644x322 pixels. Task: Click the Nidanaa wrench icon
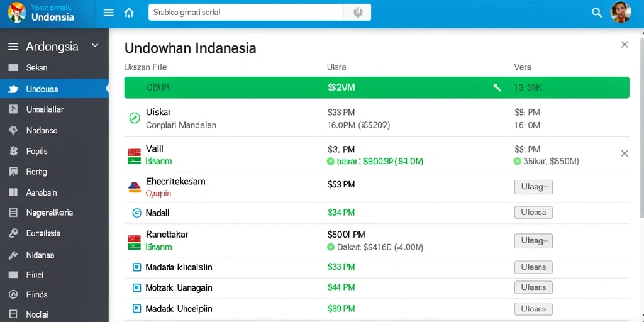pos(13,255)
